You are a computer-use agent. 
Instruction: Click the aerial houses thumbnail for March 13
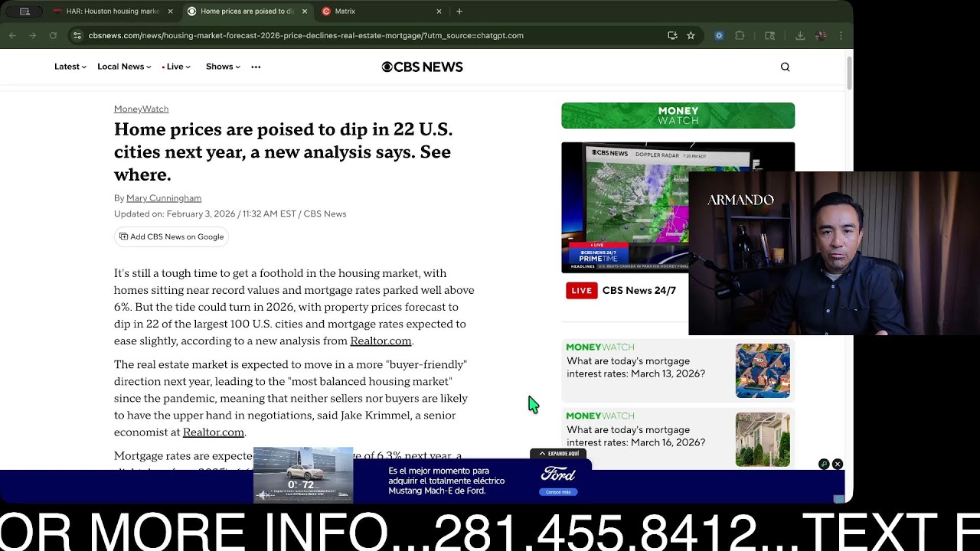click(x=763, y=370)
